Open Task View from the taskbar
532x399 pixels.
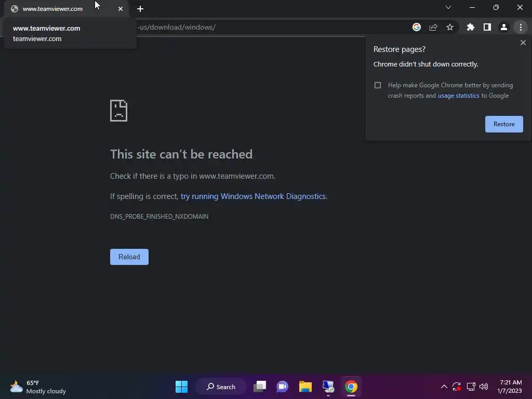pos(260,387)
